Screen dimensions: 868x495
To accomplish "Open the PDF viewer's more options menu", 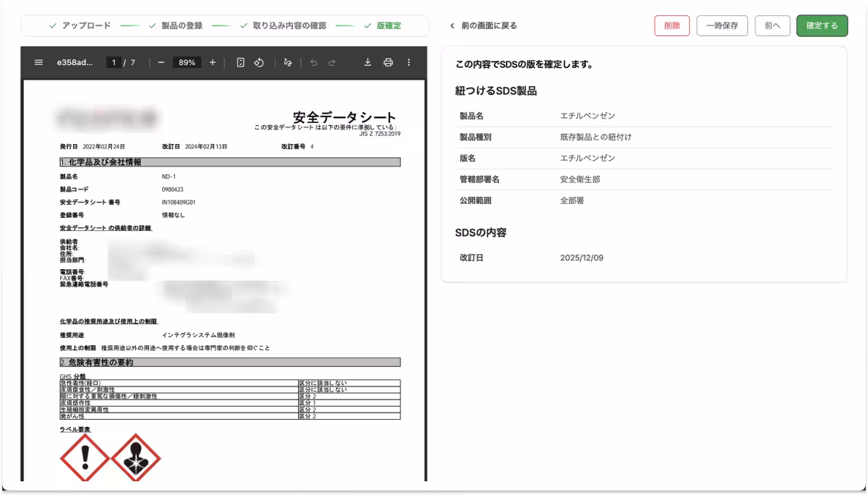I will tap(408, 62).
